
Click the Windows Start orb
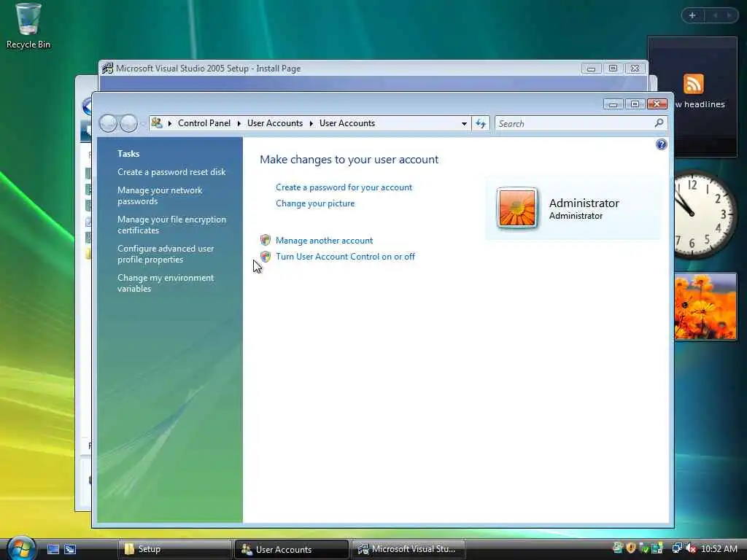[21, 548]
